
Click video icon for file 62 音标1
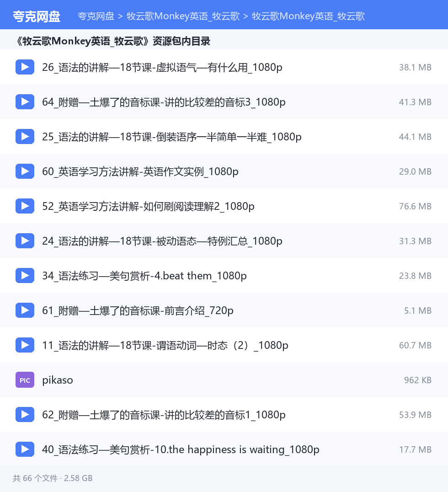click(x=25, y=415)
